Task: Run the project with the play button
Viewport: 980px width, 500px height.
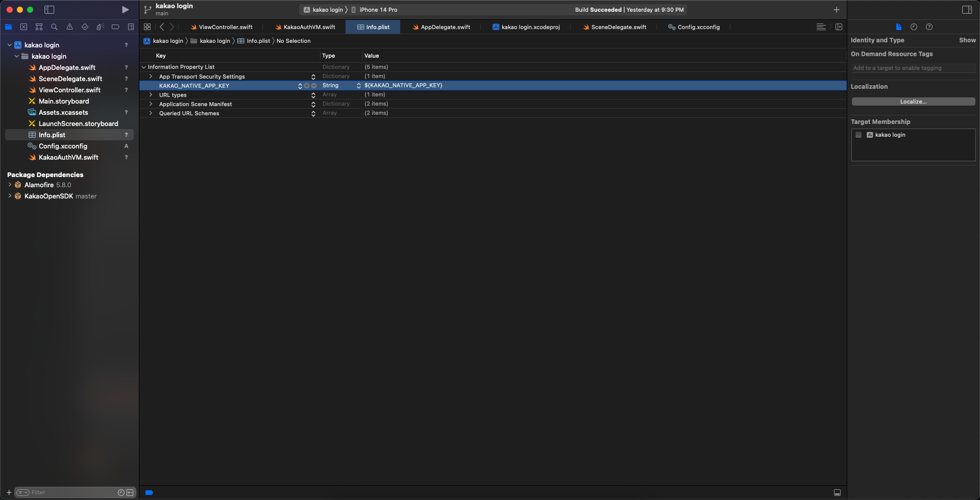Action: pos(125,10)
